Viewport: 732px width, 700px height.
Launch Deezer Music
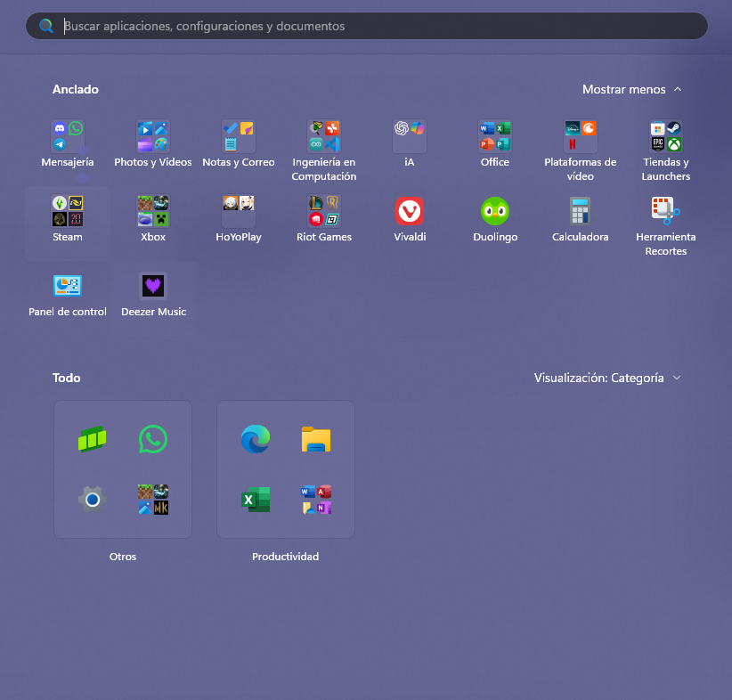[153, 286]
